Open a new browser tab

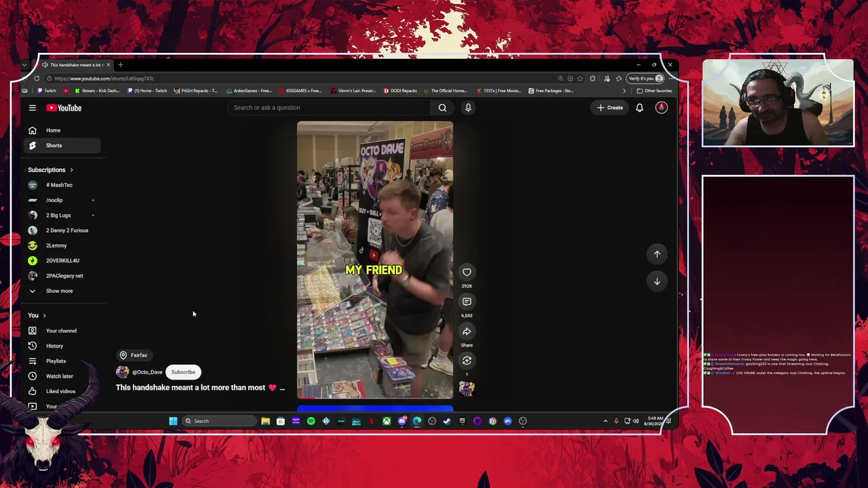121,65
